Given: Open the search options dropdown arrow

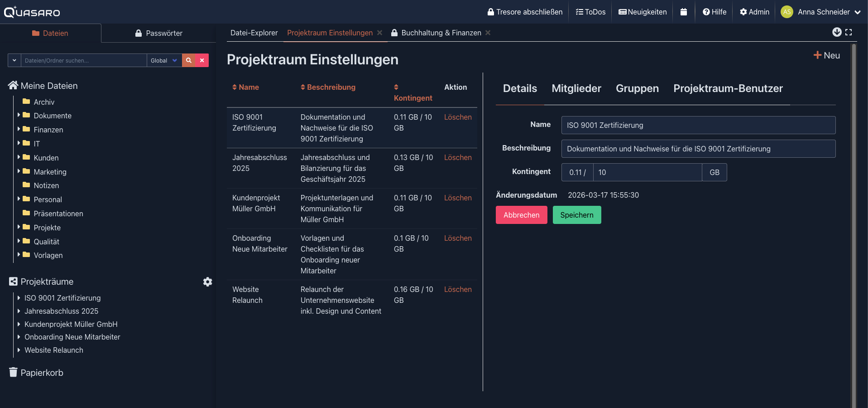Looking at the screenshot, I should click(x=14, y=60).
